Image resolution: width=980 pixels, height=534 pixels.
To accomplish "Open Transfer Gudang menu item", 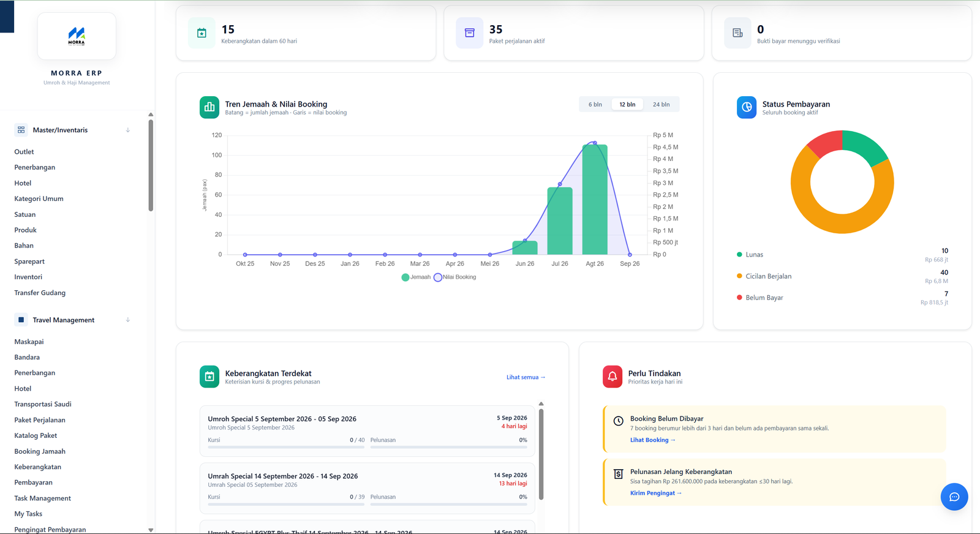I will [x=40, y=293].
